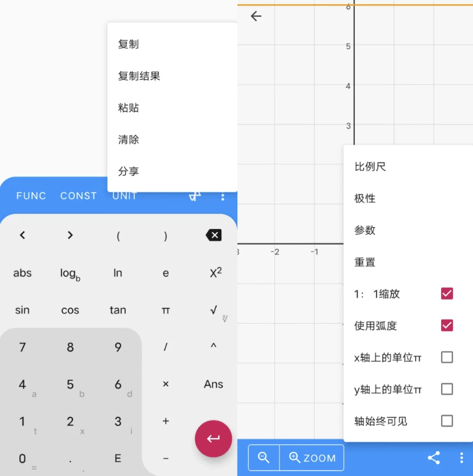
Task: Tap the share icon in graph toolbar
Action: pos(434,458)
